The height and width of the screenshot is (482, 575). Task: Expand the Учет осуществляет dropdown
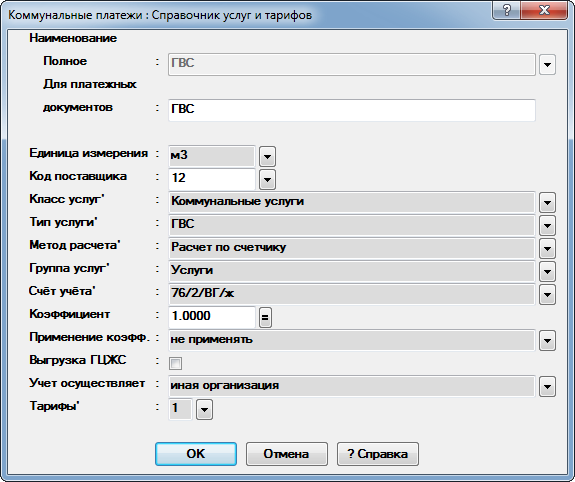547,387
